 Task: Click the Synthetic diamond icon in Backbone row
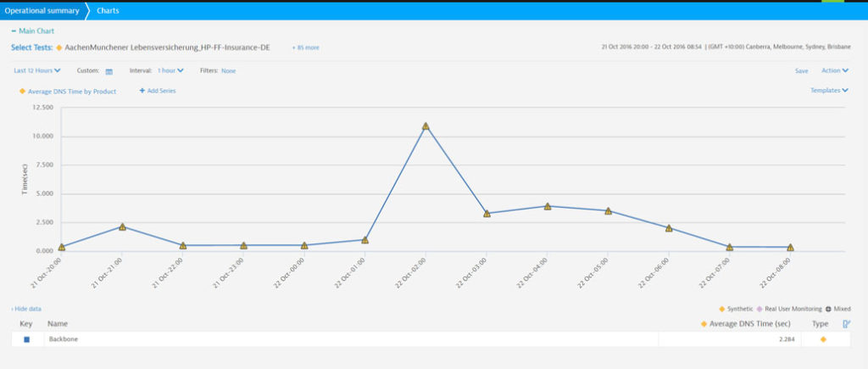point(823,339)
